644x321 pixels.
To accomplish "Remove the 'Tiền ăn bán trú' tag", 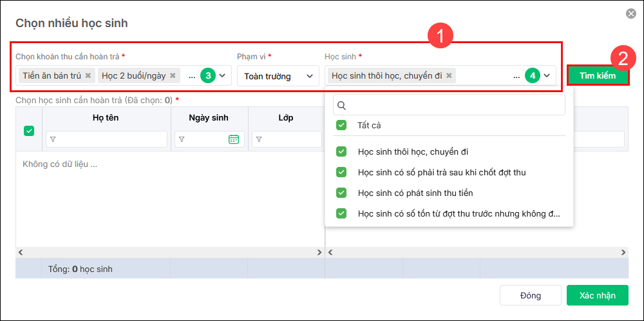I will coord(88,76).
